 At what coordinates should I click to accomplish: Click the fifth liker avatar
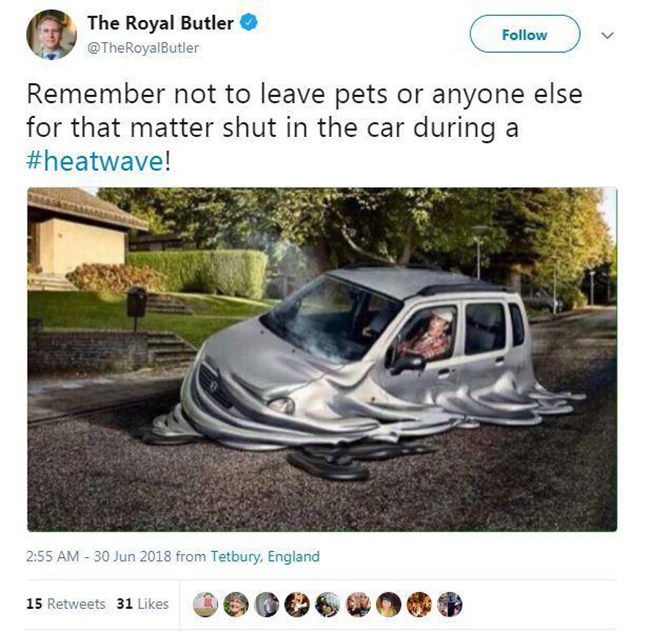[328, 604]
